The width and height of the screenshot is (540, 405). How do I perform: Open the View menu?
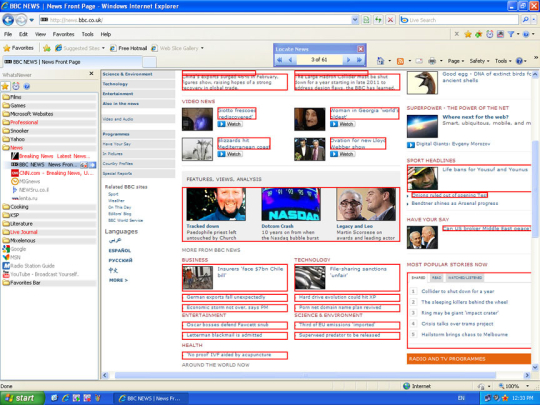pos(40,34)
